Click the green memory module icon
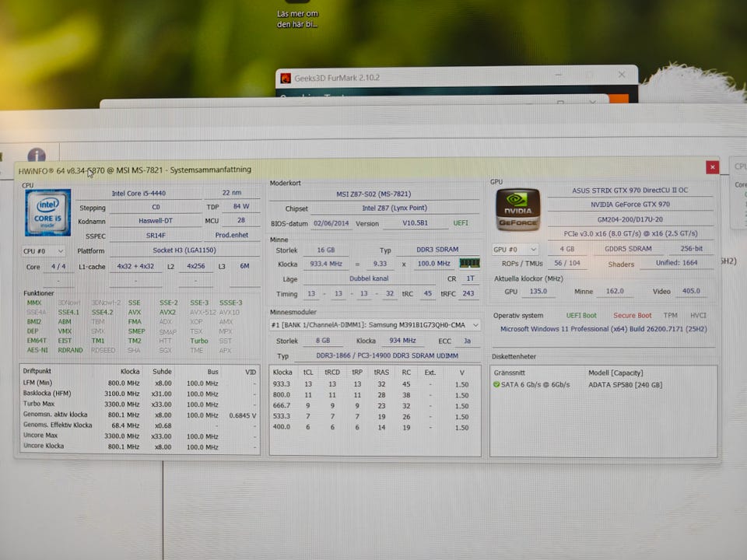This screenshot has width=747, height=560. (x=469, y=264)
